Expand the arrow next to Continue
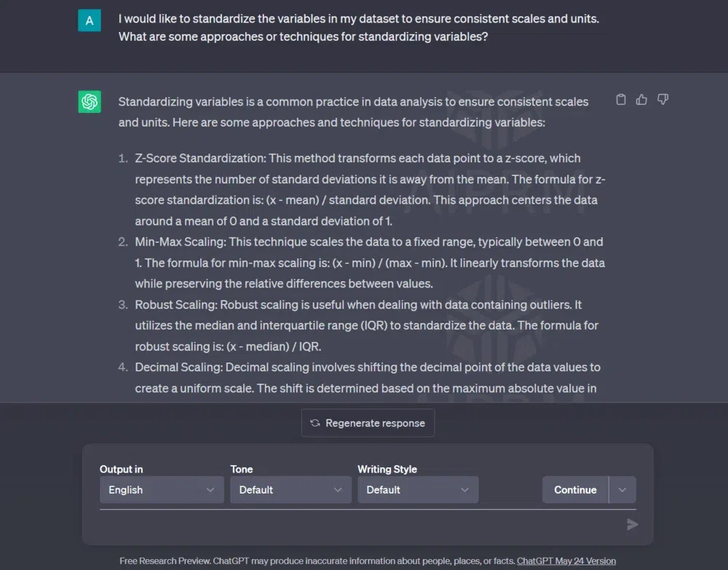 (x=622, y=490)
